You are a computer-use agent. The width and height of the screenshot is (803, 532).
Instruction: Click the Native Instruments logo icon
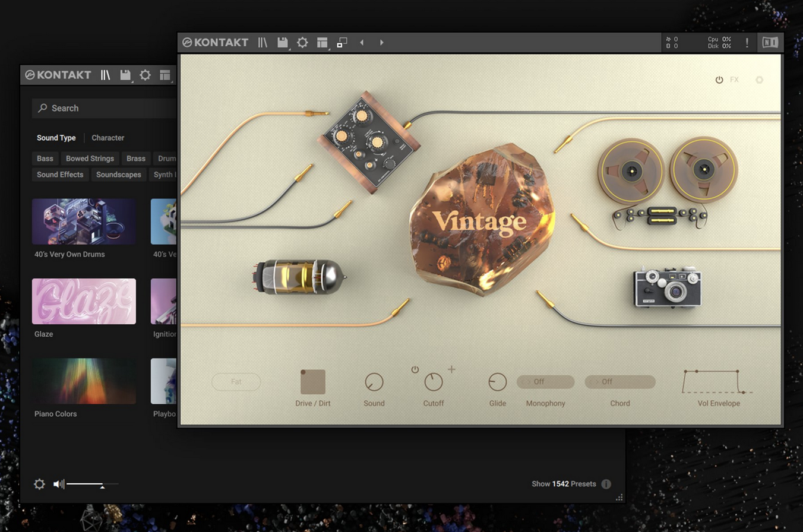tap(771, 42)
